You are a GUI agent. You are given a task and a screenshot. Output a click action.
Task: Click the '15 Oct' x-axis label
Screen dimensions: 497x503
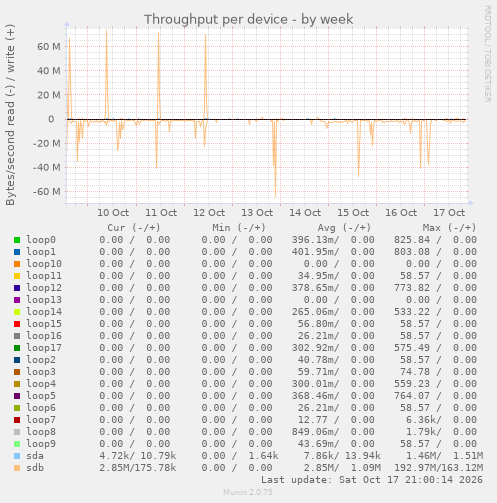353,212
